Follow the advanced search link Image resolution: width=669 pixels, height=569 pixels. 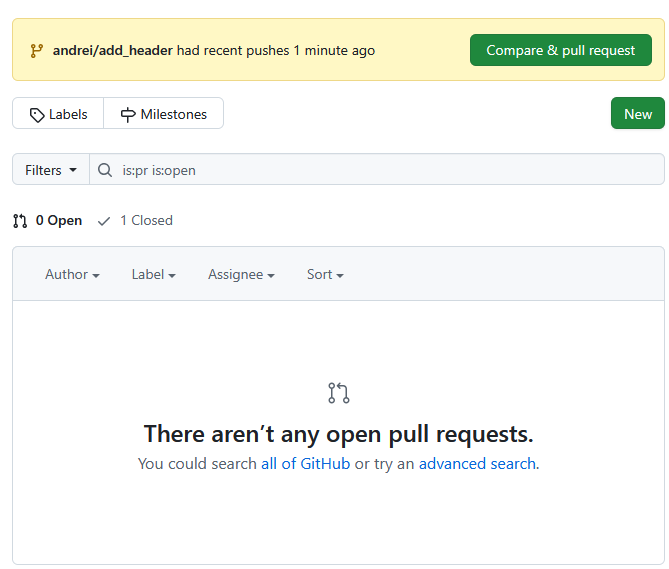click(477, 464)
